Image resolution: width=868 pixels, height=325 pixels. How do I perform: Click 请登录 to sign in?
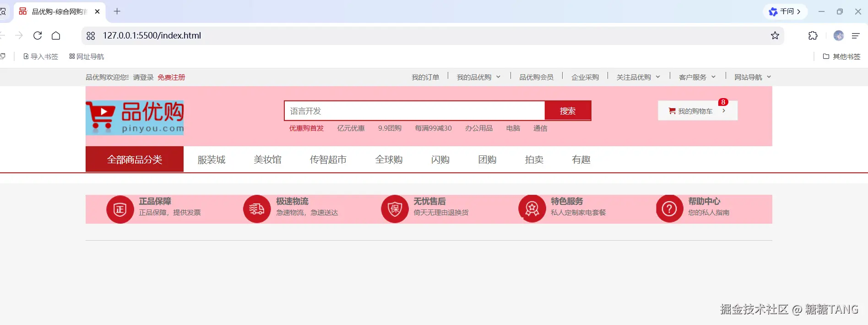click(x=143, y=77)
